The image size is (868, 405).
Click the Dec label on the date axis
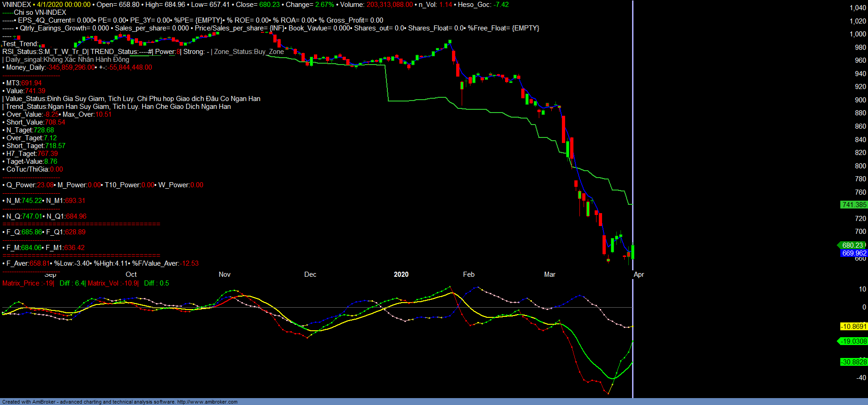[x=310, y=274]
